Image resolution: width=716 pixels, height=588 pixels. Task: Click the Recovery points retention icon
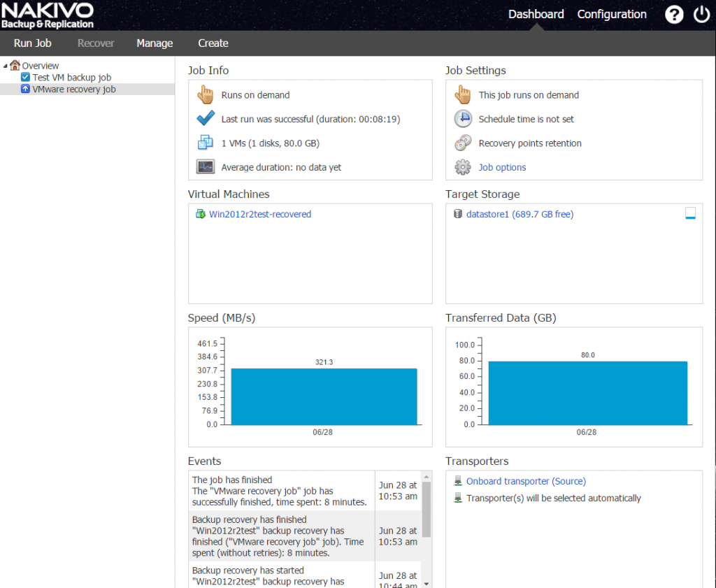click(462, 143)
